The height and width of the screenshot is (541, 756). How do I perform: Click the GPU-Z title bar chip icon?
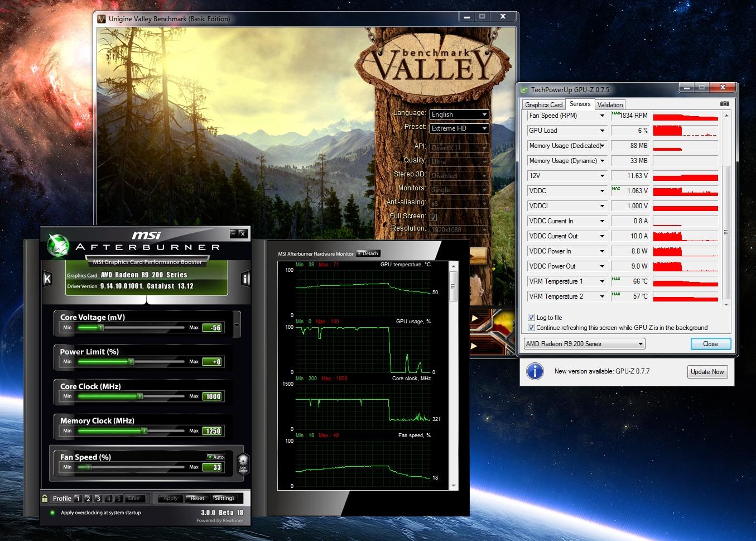(x=524, y=89)
